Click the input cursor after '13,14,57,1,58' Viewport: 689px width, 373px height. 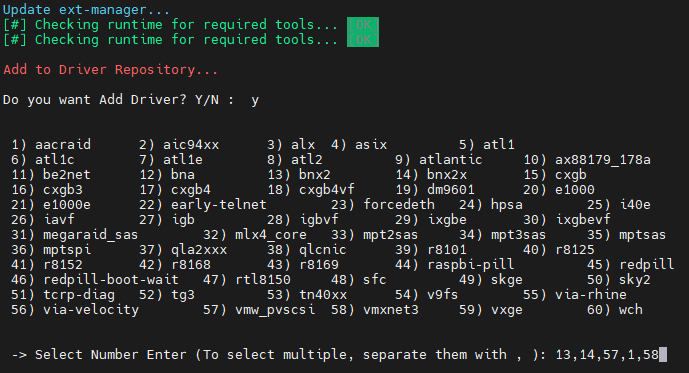pyautogui.click(x=663, y=355)
